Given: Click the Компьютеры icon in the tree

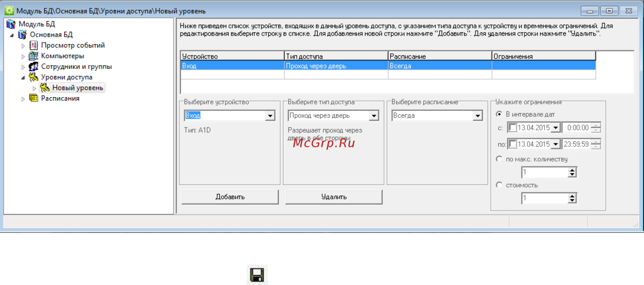Looking at the screenshot, I should 34,56.
